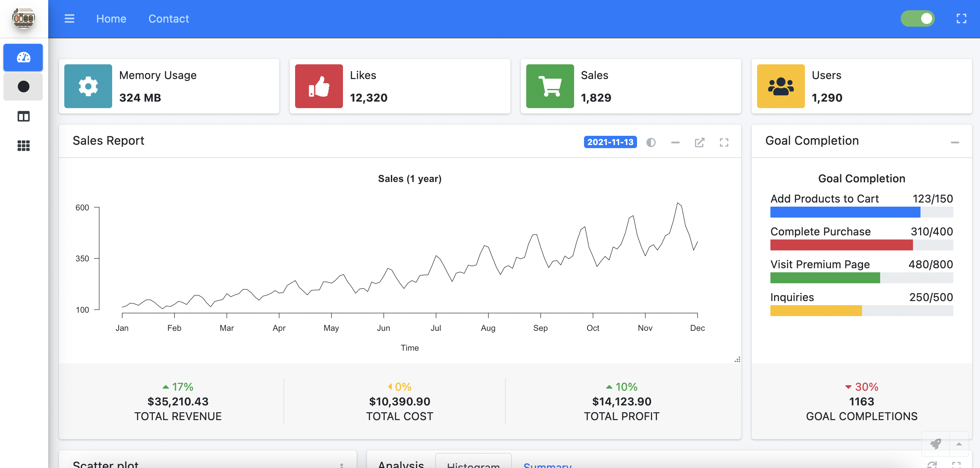Select the black circle sidebar item
980x468 pixels.
coord(23,87)
